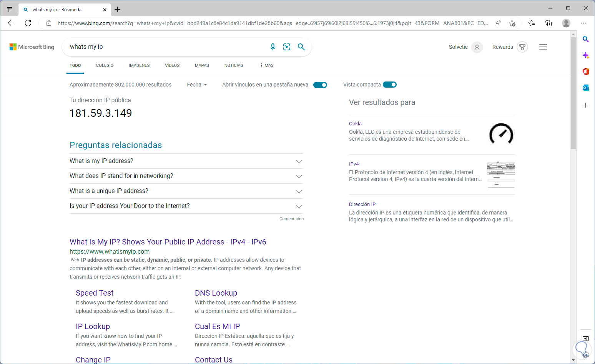Open Rewards trophy icon

(x=522, y=47)
